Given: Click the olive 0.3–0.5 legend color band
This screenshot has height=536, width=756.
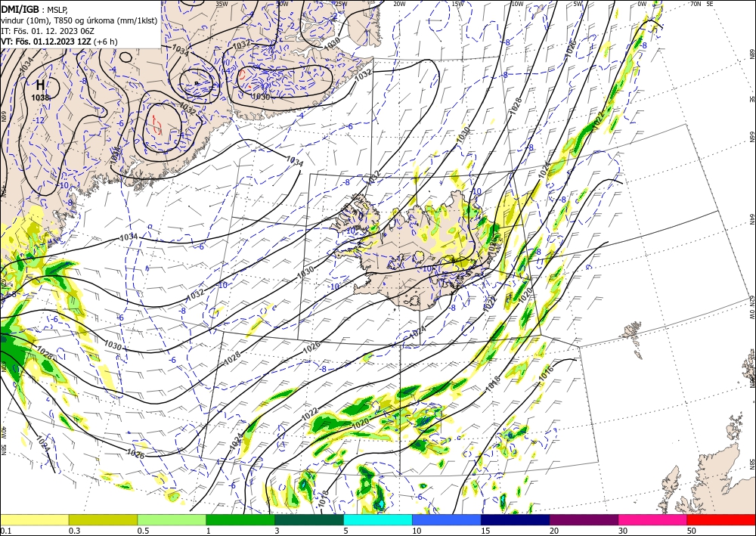Looking at the screenshot, I should coord(103,519).
